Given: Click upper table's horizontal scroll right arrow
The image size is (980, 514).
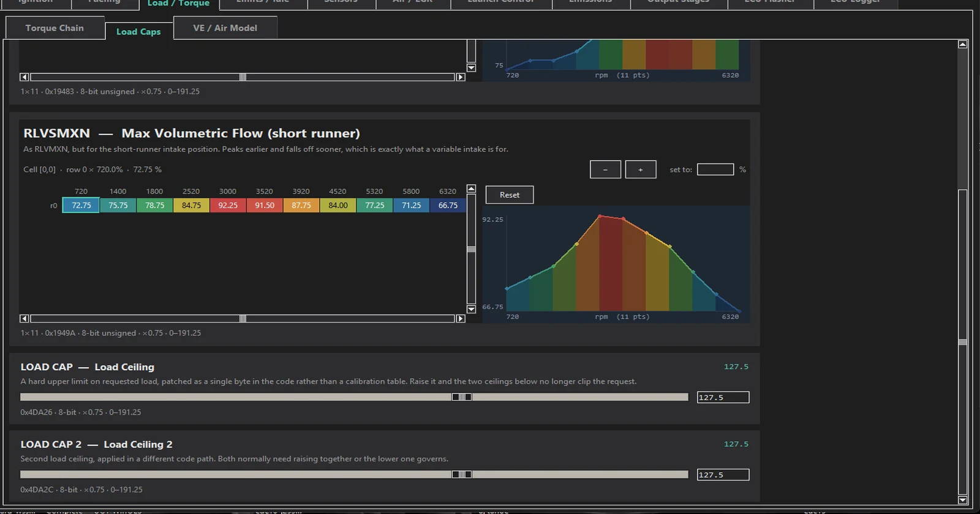Looking at the screenshot, I should (x=461, y=77).
